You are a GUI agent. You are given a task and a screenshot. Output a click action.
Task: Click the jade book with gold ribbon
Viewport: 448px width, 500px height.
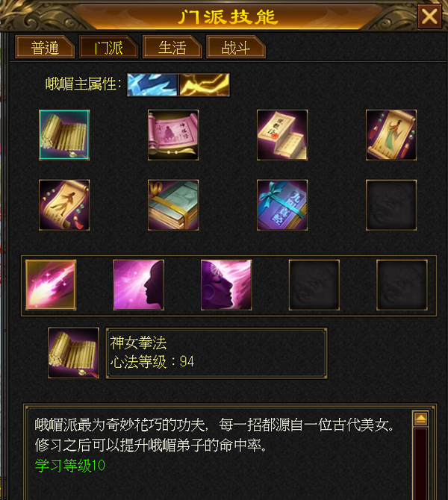[173, 205]
